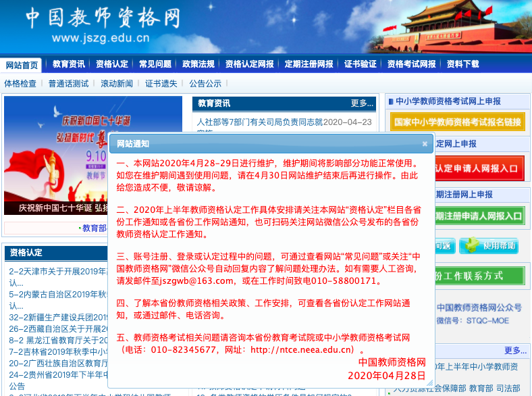The width and height of the screenshot is (532, 396).
Task: Open 资料下载 menu item
Action: (x=462, y=64)
